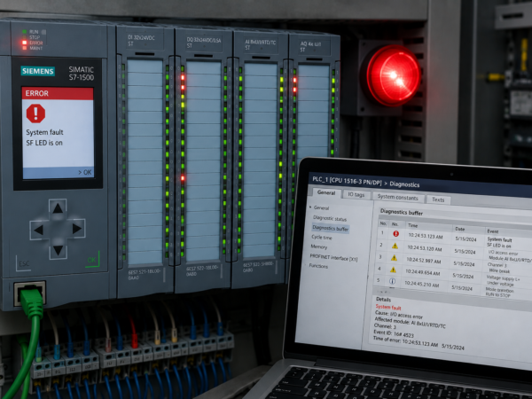Select the 'System fault SF LED is on' event

tap(499, 242)
